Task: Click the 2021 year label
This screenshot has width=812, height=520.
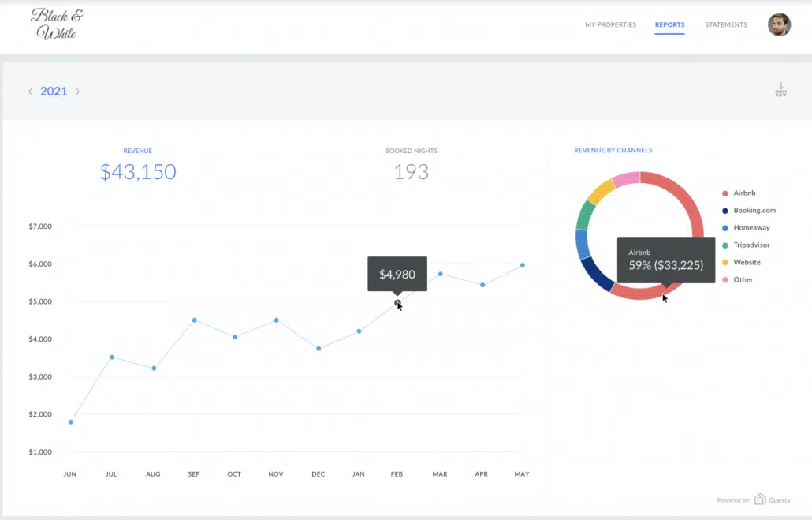Action: (54, 92)
